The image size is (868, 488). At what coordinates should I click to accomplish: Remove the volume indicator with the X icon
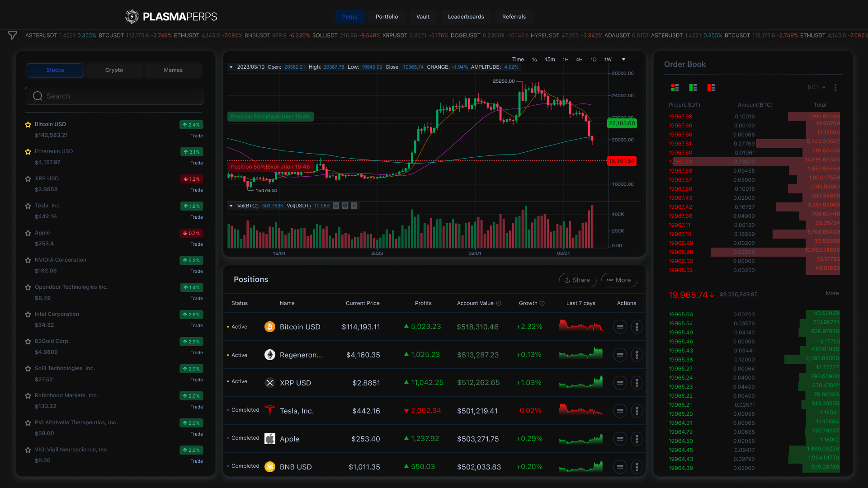(x=354, y=206)
